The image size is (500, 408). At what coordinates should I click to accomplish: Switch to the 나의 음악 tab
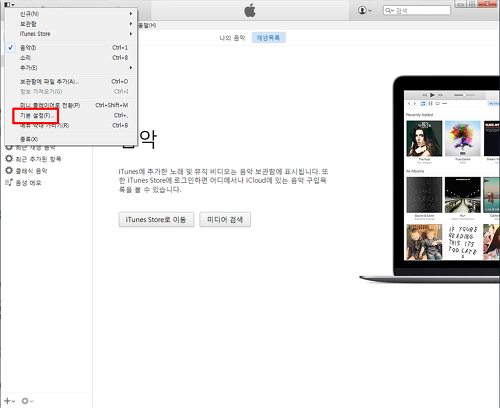click(232, 38)
